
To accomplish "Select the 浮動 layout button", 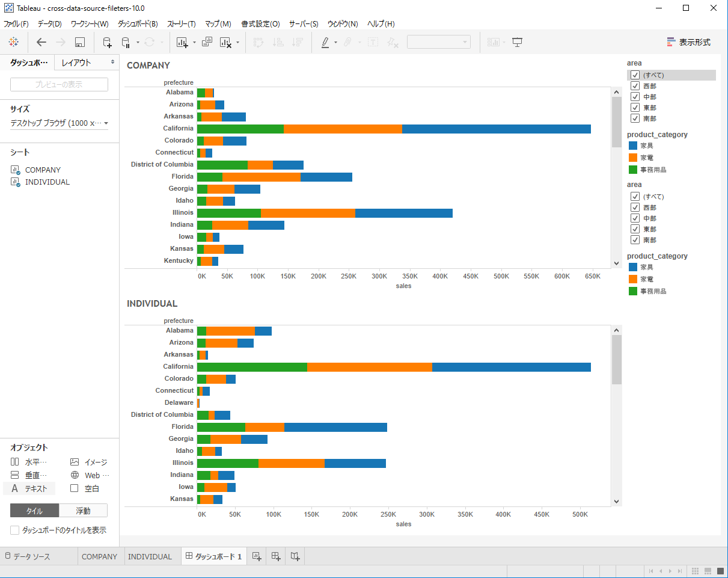I will (84, 509).
